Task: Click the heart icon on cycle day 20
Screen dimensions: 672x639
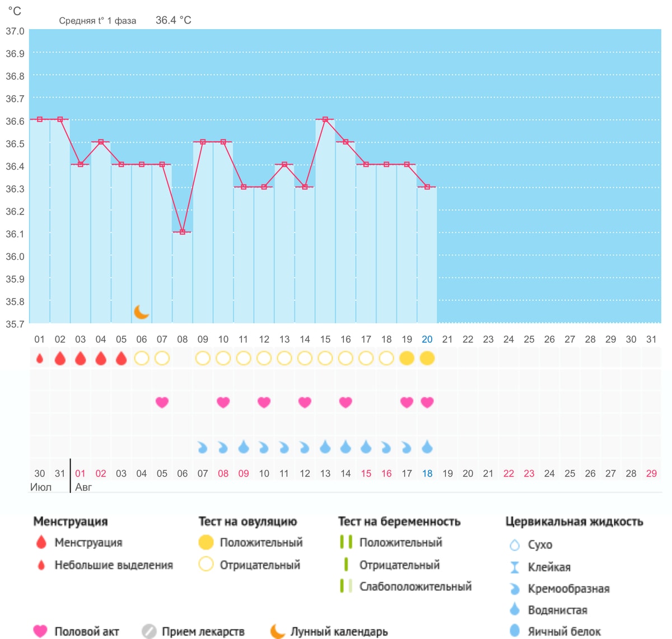Action: pos(427,402)
